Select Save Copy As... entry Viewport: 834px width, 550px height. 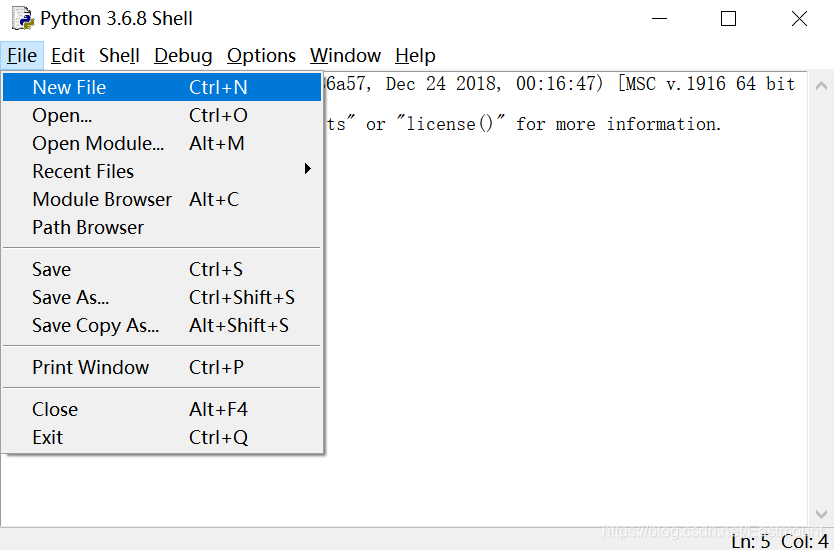(x=95, y=325)
